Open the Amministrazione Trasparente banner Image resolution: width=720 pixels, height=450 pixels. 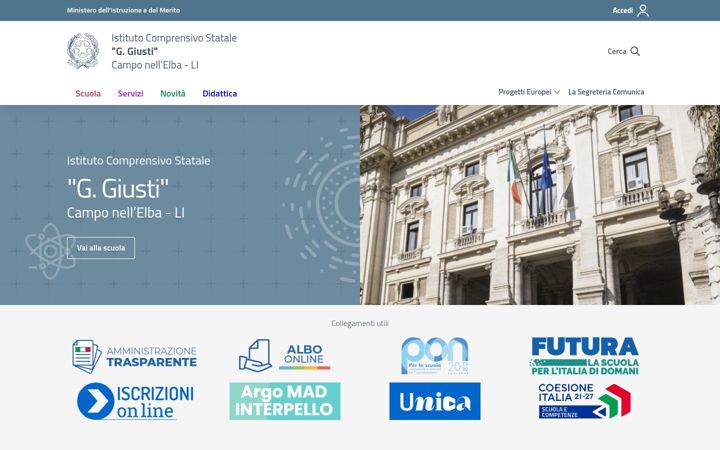(x=135, y=356)
